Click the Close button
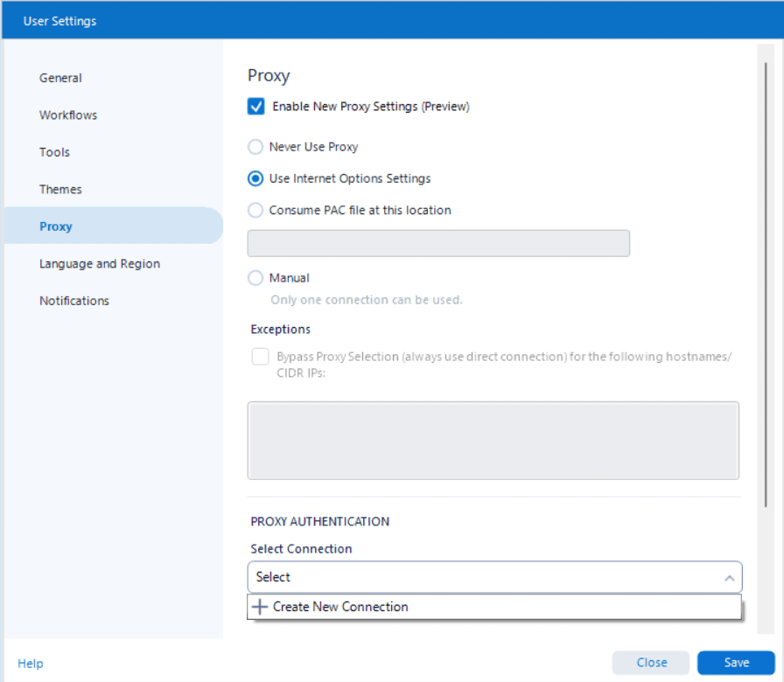 coord(651,663)
